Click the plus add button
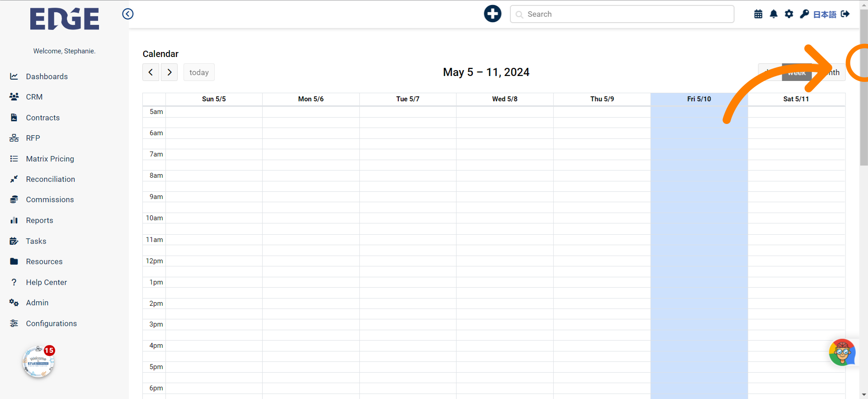This screenshot has height=399, width=868. pos(493,14)
